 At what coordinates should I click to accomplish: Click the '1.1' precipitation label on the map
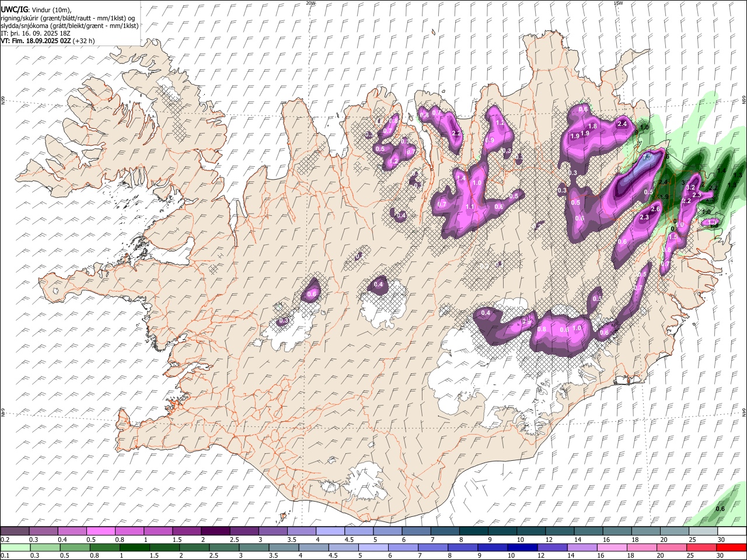click(x=470, y=206)
